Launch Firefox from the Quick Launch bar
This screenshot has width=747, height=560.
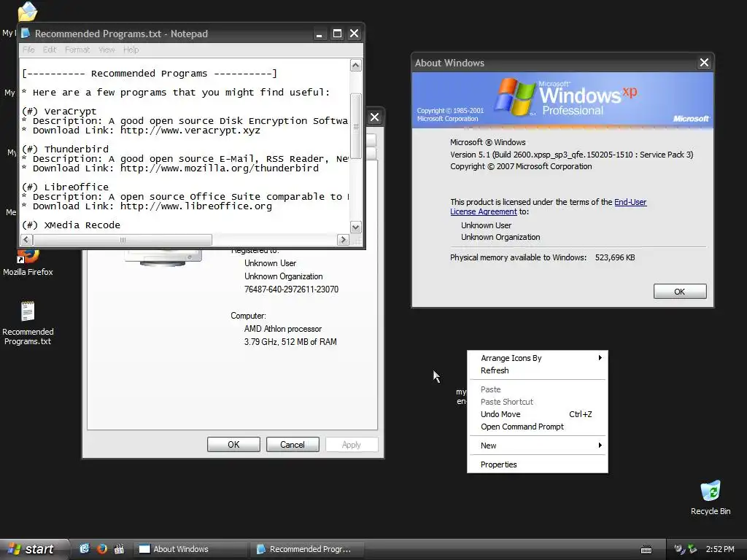pyautogui.click(x=102, y=549)
